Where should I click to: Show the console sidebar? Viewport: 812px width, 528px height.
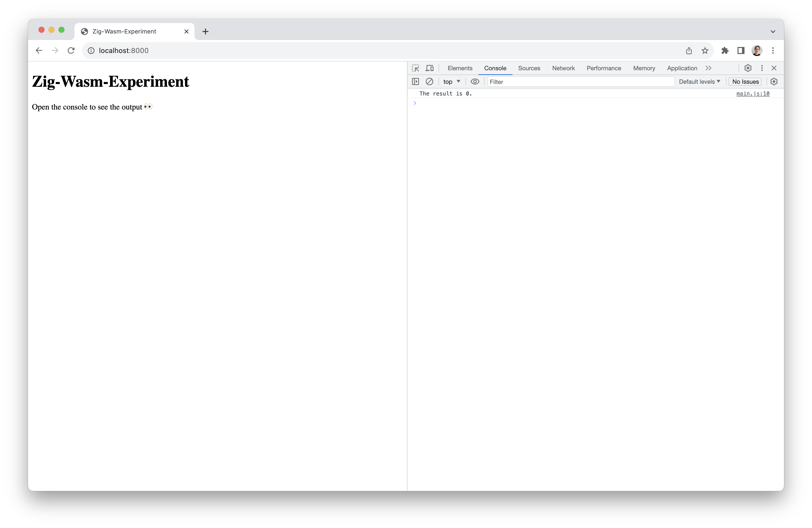415,81
